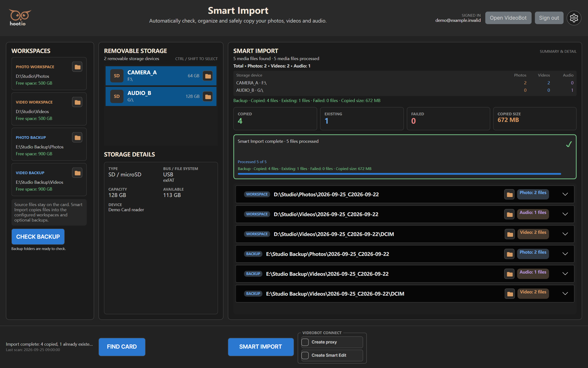Browse folder for Video Workspace
This screenshot has width=588, height=368.
coord(77,102)
